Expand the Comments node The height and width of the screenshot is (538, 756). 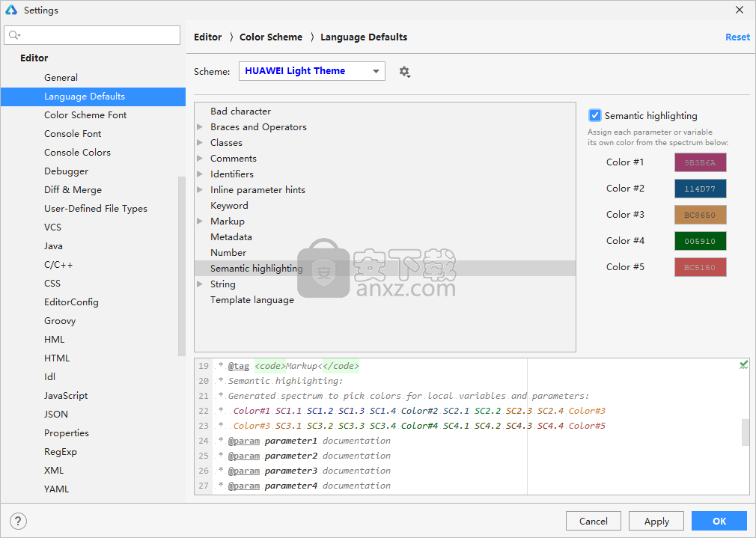(x=200, y=159)
